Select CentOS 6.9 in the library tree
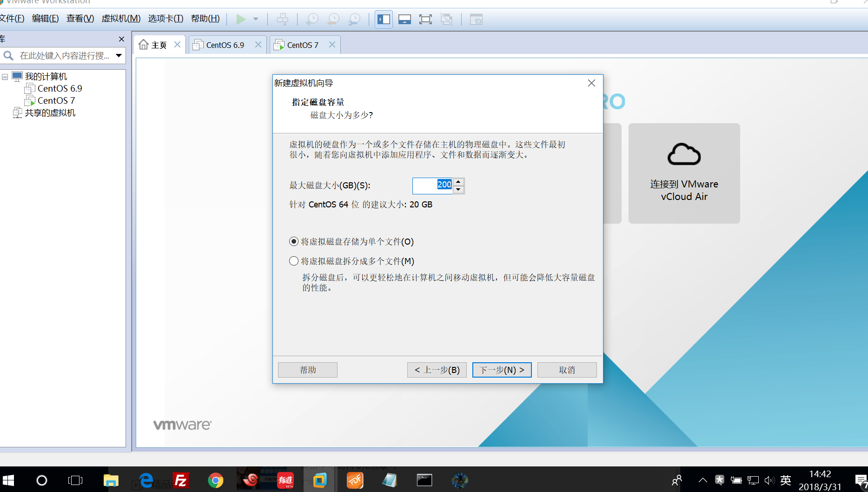This screenshot has height=492, width=868. pos(60,88)
